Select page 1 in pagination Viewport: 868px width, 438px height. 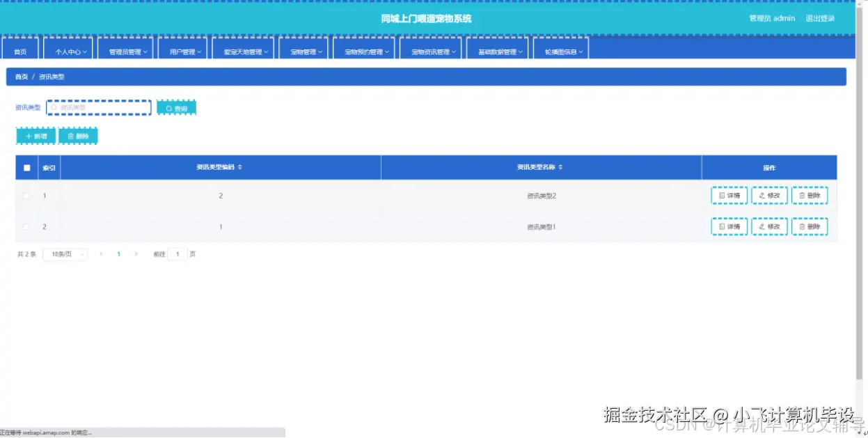pyautogui.click(x=118, y=254)
